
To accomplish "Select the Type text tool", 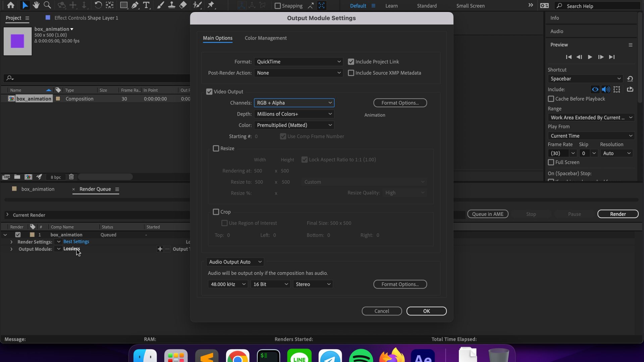I will (146, 5).
